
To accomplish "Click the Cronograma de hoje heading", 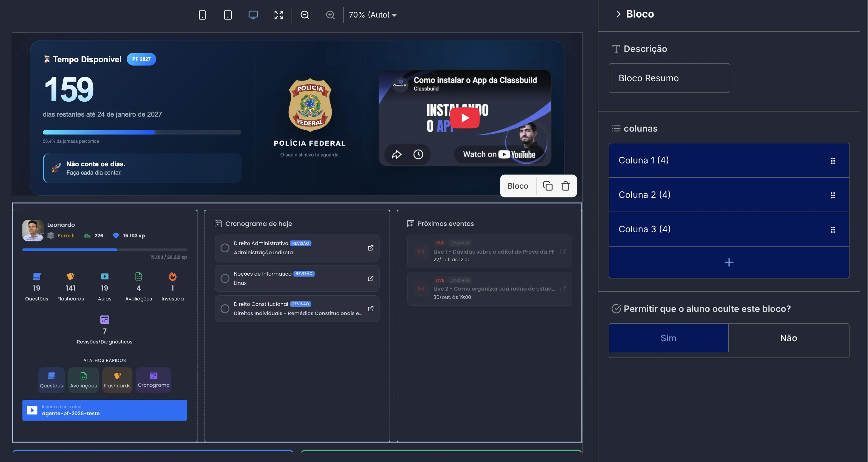I will (258, 224).
